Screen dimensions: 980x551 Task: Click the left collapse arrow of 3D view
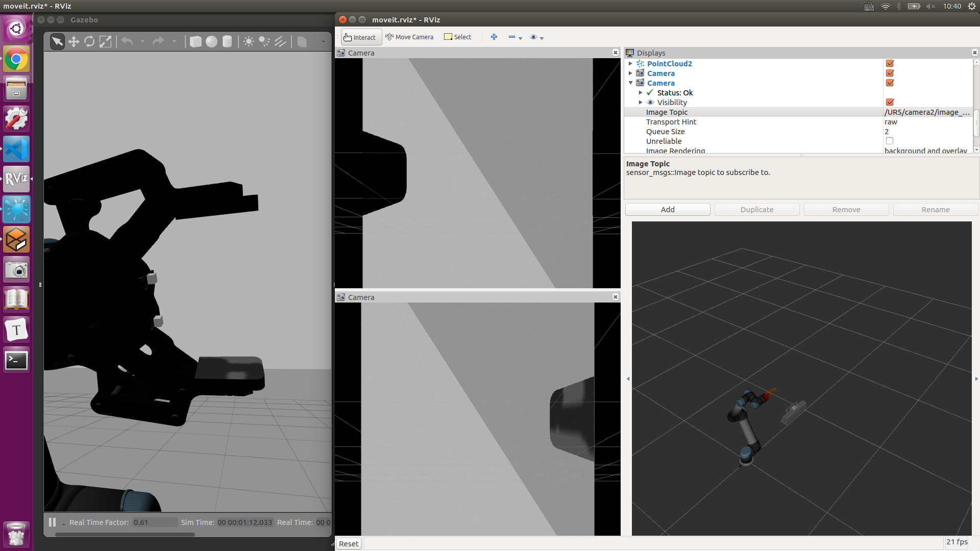tap(628, 379)
